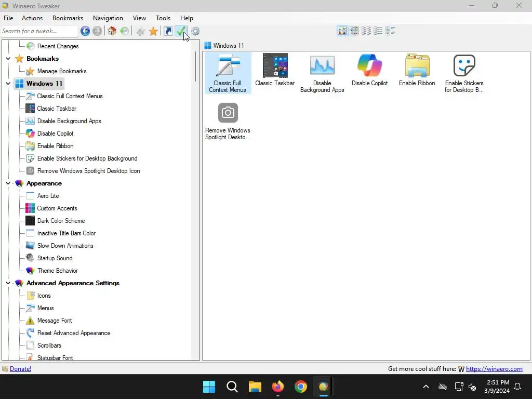Select Remove Windows Spotlight Desktop Icon item
Image resolution: width=532 pixels, height=399 pixels.
point(88,171)
